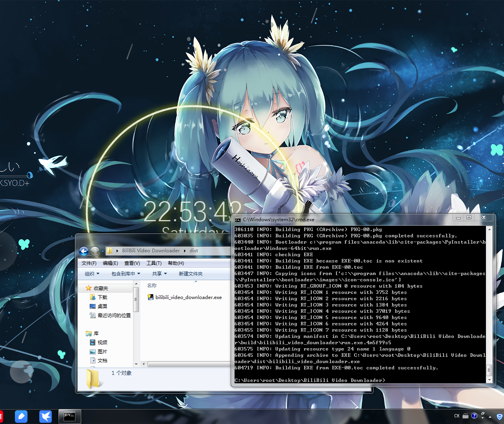This screenshot has height=424, width=504.
Task: Open the blue pen app in taskbar
Action: point(21,417)
